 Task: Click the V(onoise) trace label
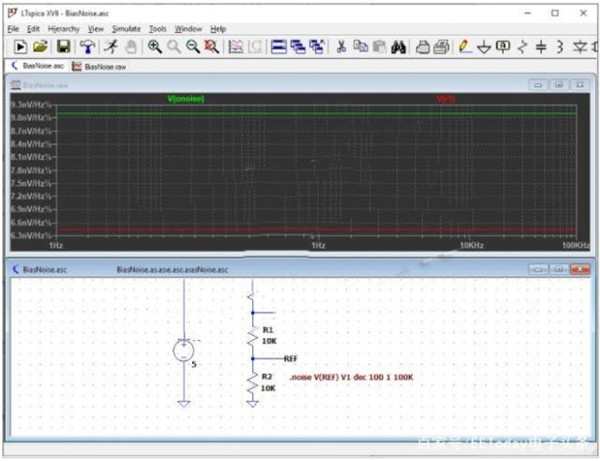coord(186,98)
